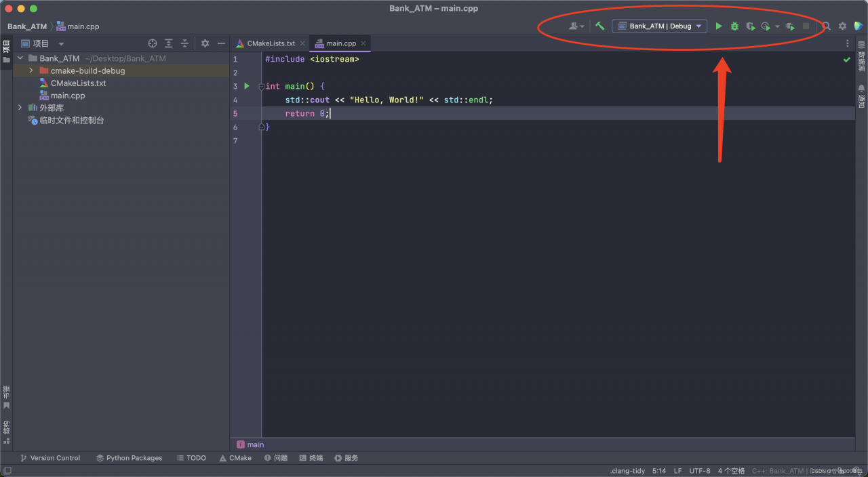
Task: Open the Version Control tool window
Action: pyautogui.click(x=50, y=458)
